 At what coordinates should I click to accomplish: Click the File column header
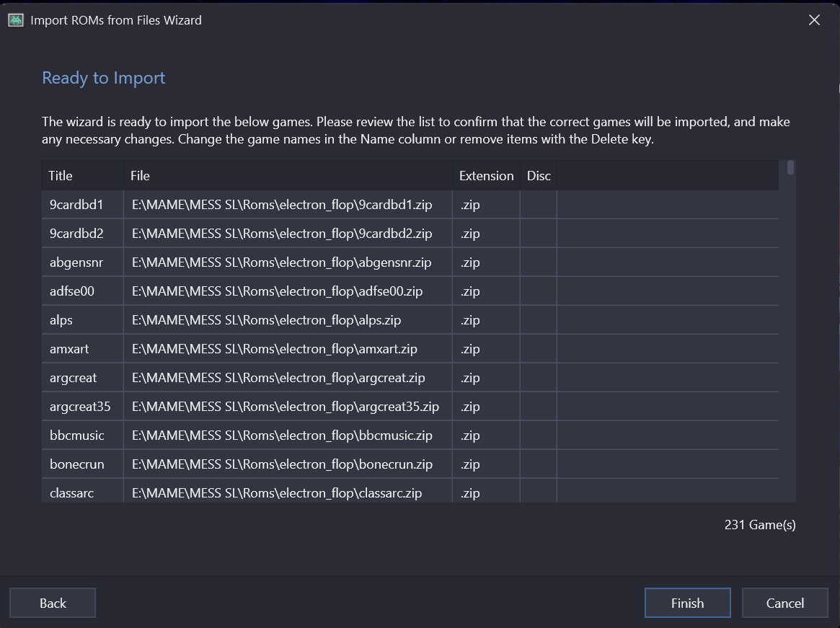click(x=140, y=176)
